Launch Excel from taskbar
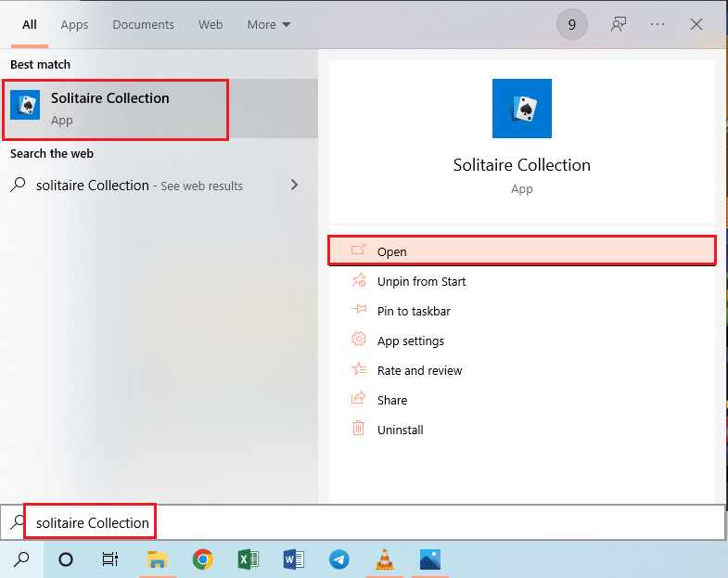 click(x=249, y=559)
